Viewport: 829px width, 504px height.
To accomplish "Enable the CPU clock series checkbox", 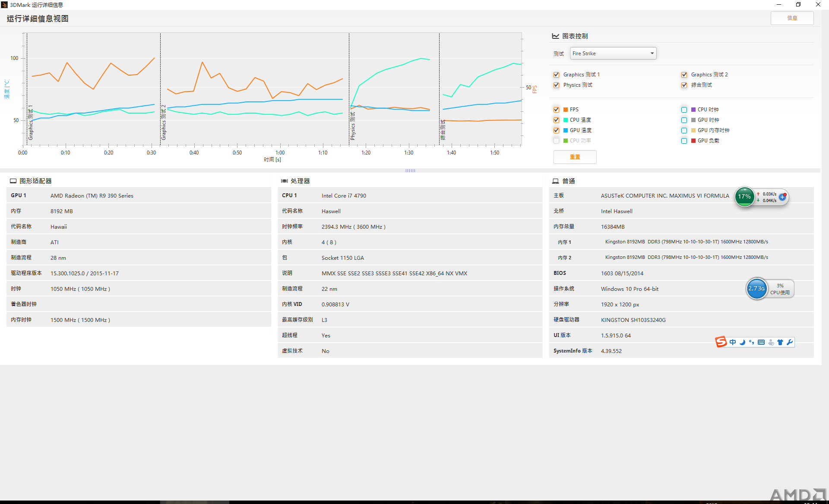I will (x=684, y=110).
